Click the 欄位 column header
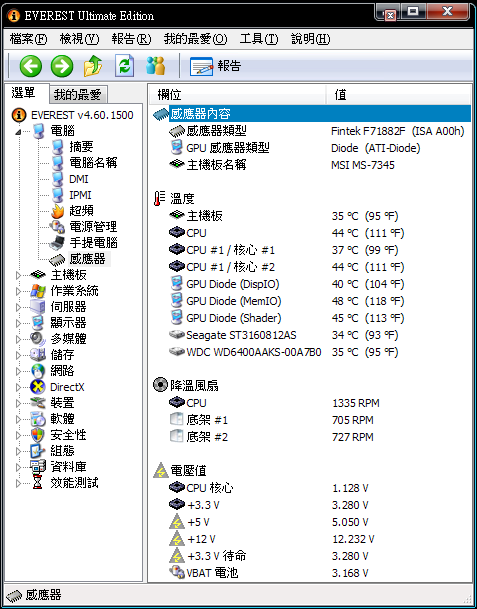This screenshot has width=477, height=609. 237,94
